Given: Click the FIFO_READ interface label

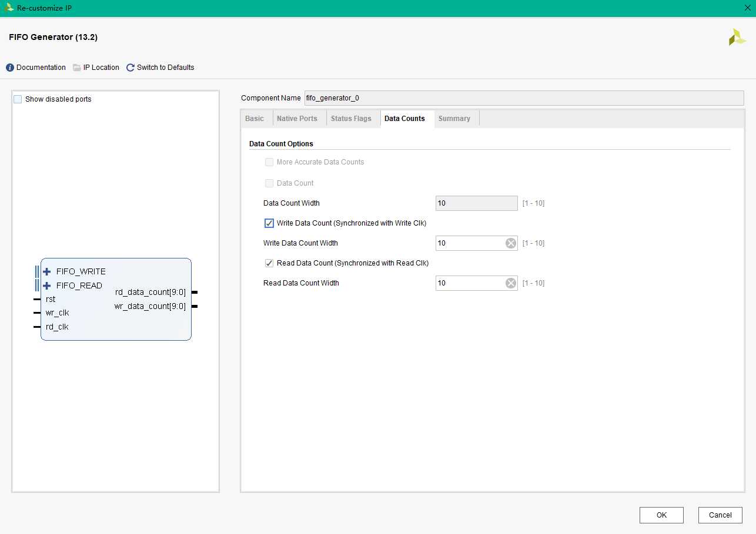Looking at the screenshot, I should [x=79, y=286].
